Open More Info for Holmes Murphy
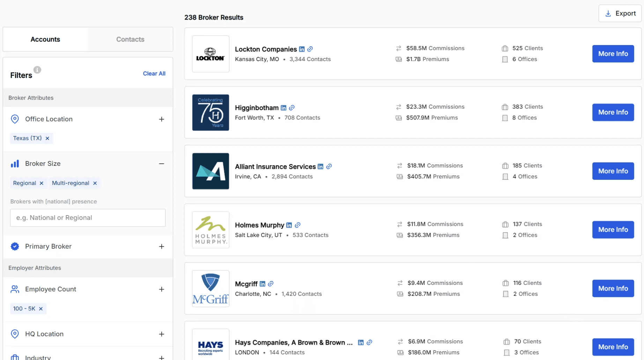This screenshot has height=360, width=644. [x=613, y=229]
